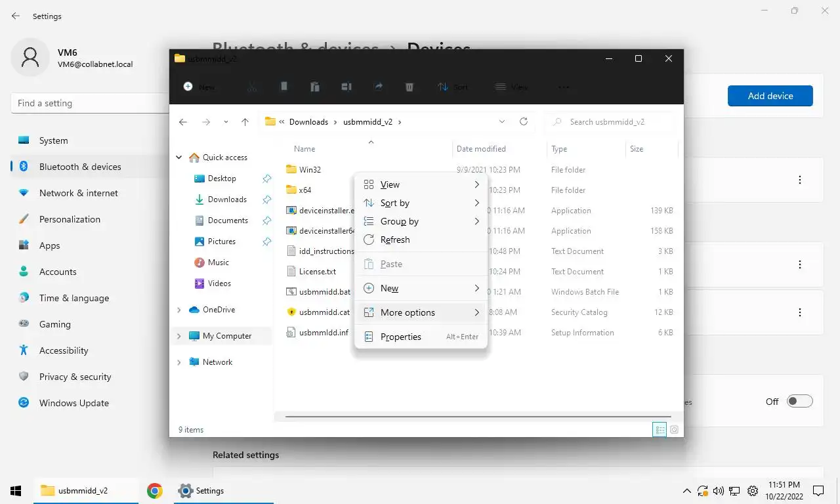The width and height of the screenshot is (840, 504).
Task: Expand the Network tree node
Action: [x=179, y=362]
